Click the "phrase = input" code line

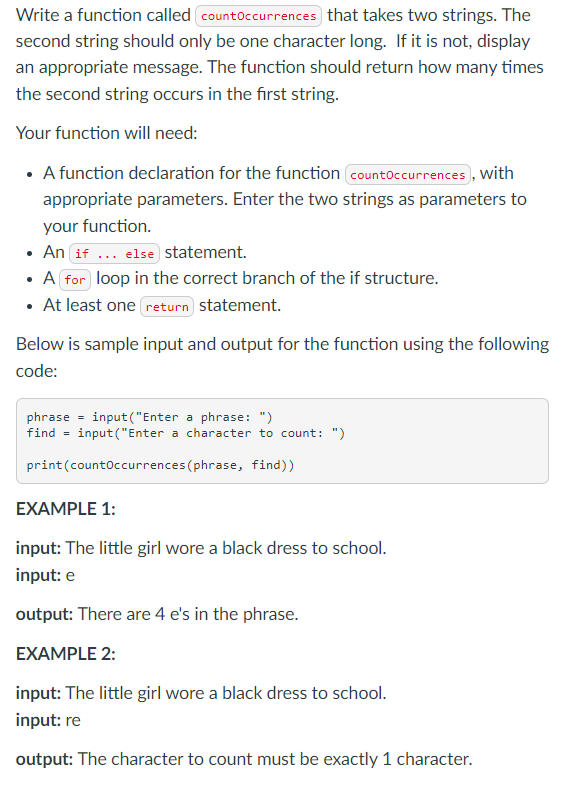point(149,417)
